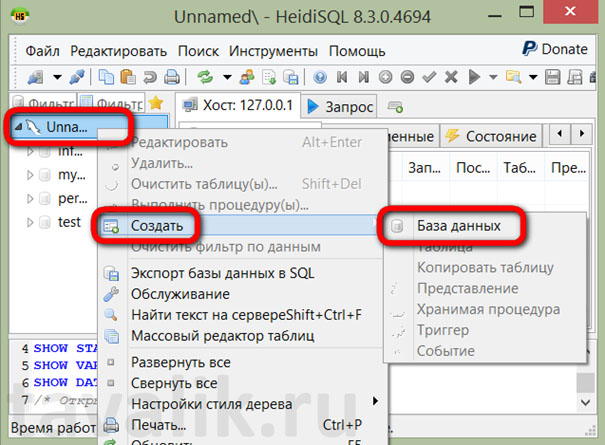
Task: Click the SQL log scrollbar down arrow
Action: 585,403
